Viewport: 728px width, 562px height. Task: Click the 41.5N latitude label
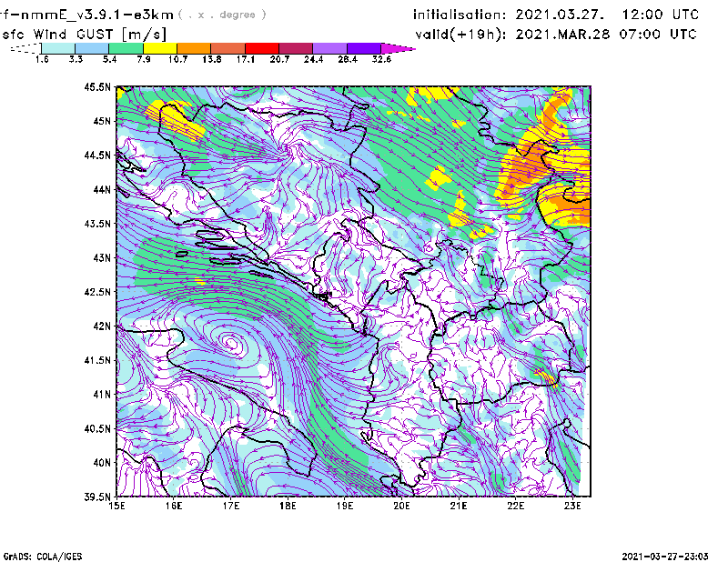[x=97, y=360]
